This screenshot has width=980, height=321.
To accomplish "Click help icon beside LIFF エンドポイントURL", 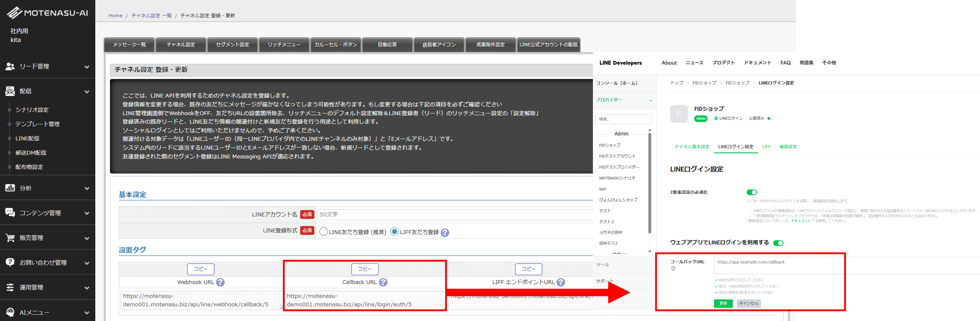I will pos(560,282).
